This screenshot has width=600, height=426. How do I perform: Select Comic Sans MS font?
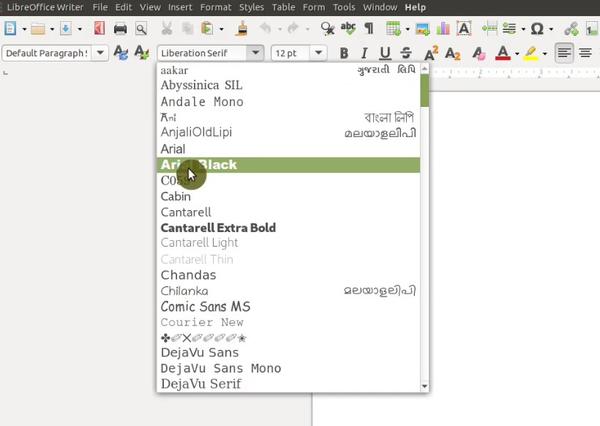(x=289, y=307)
